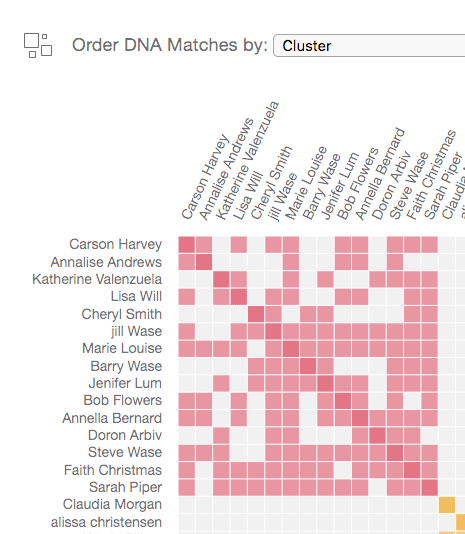This screenshot has height=534, width=465.
Task: Click the Doron Arbiv row label
Action: [125, 435]
